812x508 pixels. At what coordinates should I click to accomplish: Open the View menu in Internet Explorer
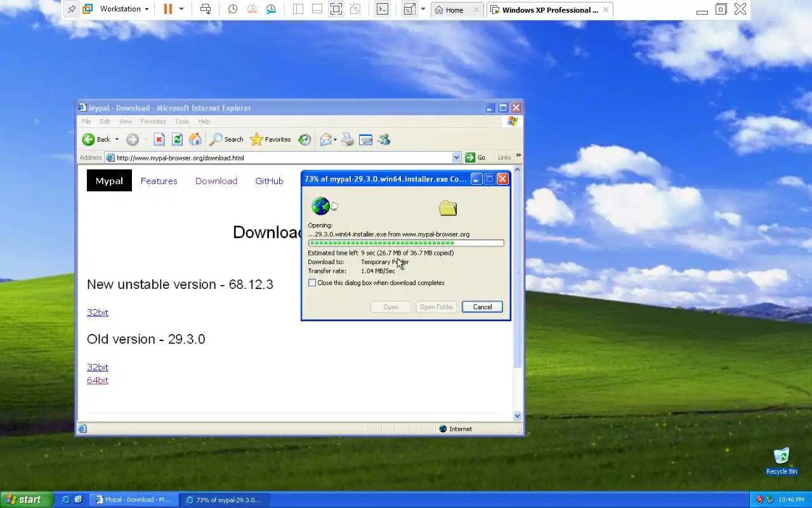point(126,121)
